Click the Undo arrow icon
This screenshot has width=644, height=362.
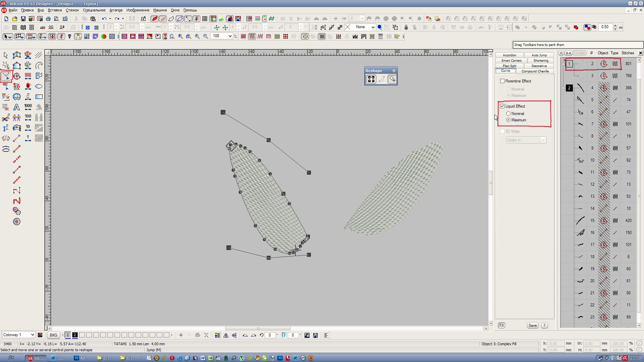pos(104,19)
